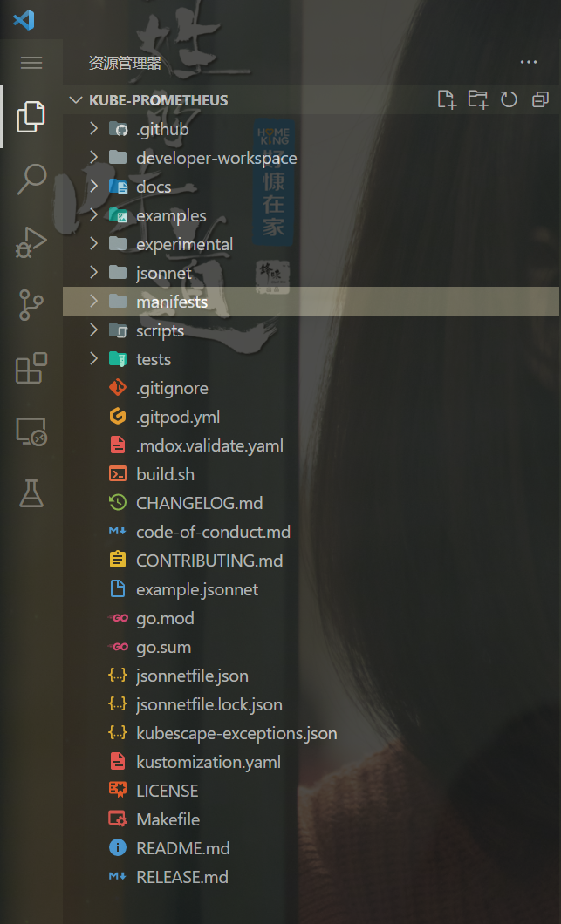Collapse all folders in explorer
561x924 pixels.
coord(540,99)
